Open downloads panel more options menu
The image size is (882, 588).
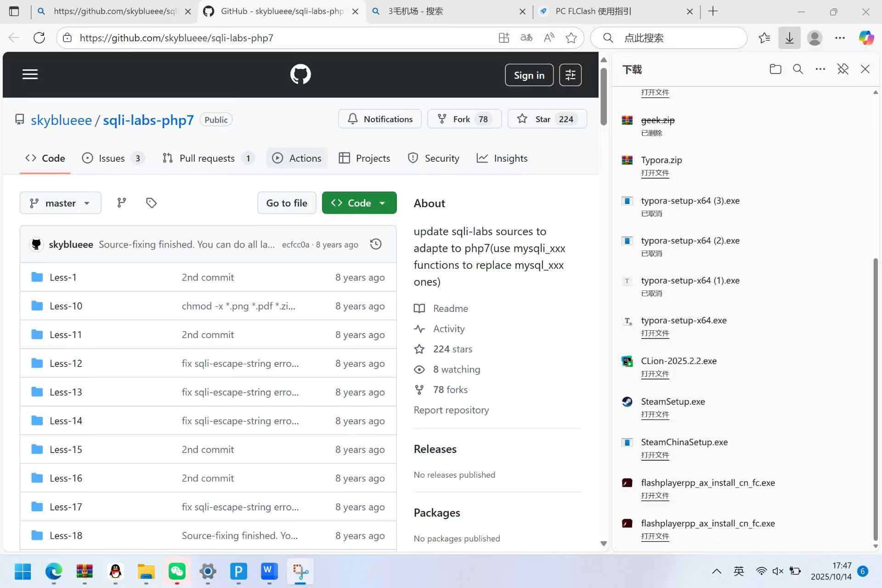point(820,69)
